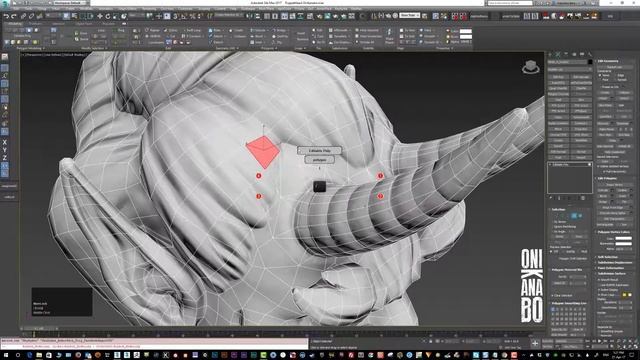
Task: Open the Utilities command panel tab
Action: (589, 54)
